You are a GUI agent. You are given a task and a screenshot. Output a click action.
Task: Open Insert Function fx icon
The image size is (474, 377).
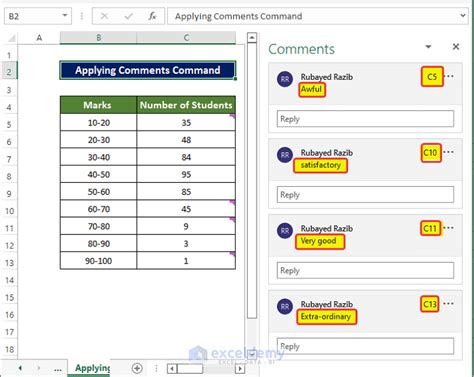click(152, 16)
